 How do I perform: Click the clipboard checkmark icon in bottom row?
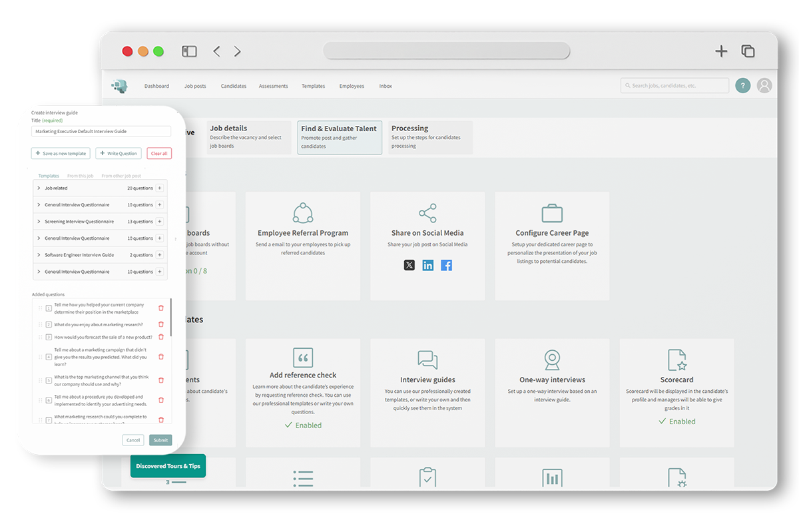(427, 478)
